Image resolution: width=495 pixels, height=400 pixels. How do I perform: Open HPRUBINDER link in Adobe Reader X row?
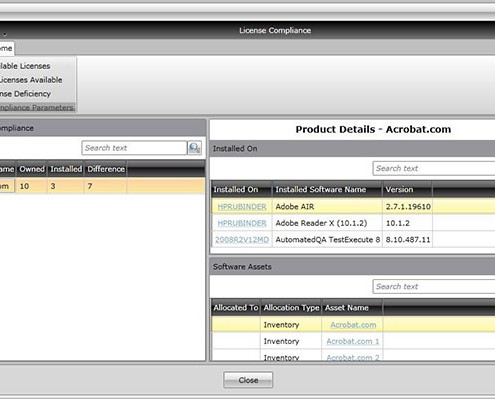point(242,223)
